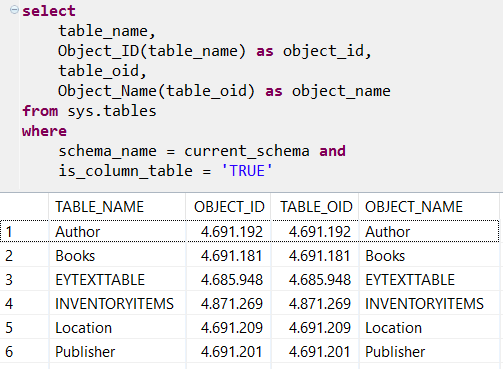Viewport: 503px width, 369px height.
Task: Collapse the select statement fold marker
Action: pos(14,10)
